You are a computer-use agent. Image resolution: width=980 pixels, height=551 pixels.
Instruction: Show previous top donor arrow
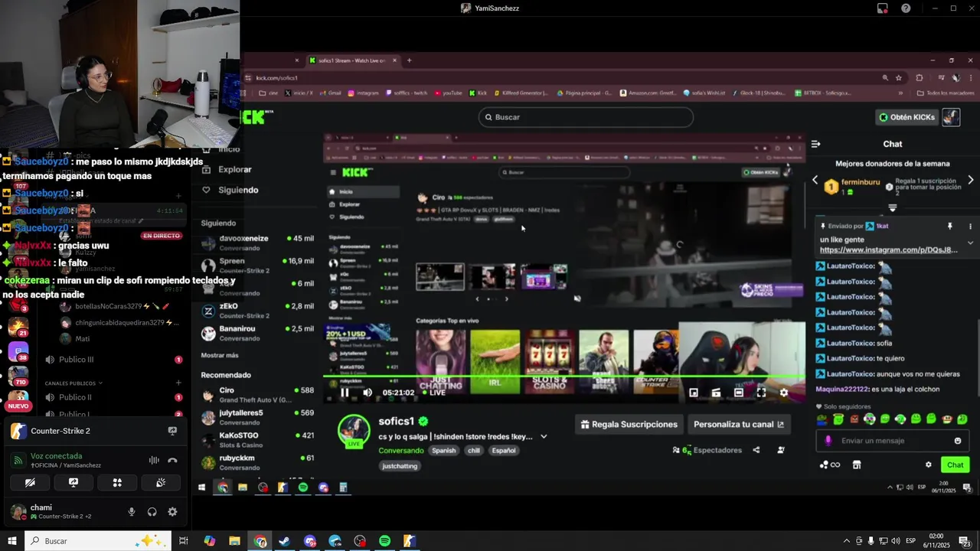pyautogui.click(x=815, y=181)
